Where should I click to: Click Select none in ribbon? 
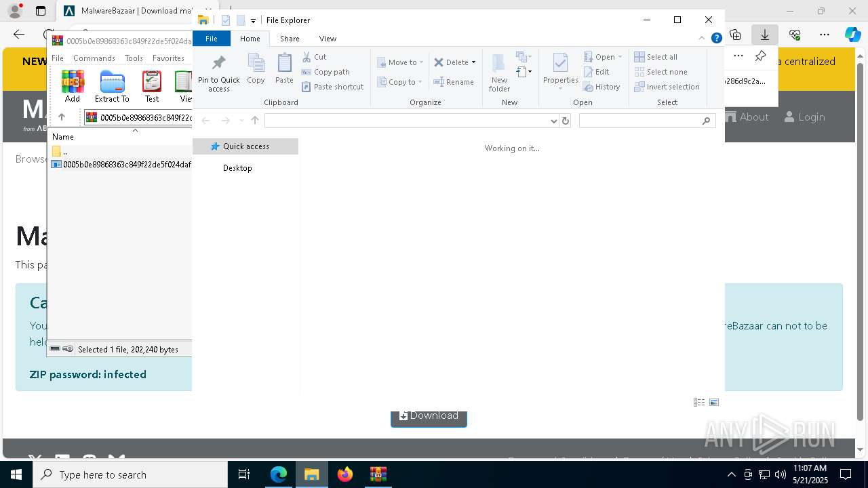660,72
